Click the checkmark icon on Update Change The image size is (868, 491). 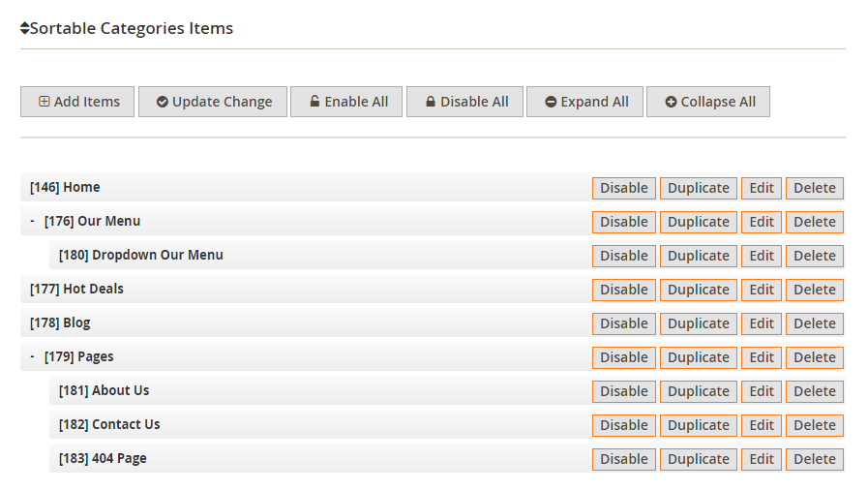(x=163, y=102)
